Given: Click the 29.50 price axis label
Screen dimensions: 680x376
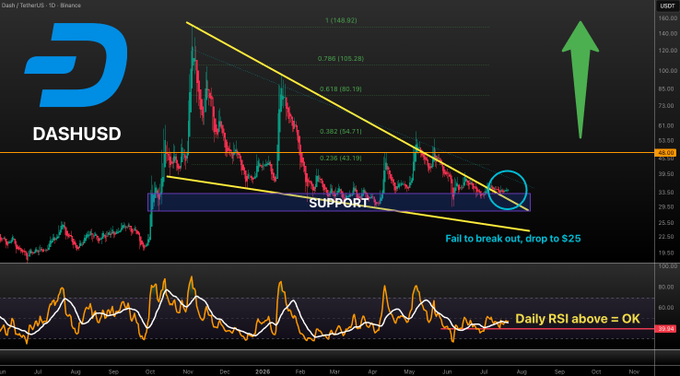Looking at the screenshot, I should (x=667, y=207).
